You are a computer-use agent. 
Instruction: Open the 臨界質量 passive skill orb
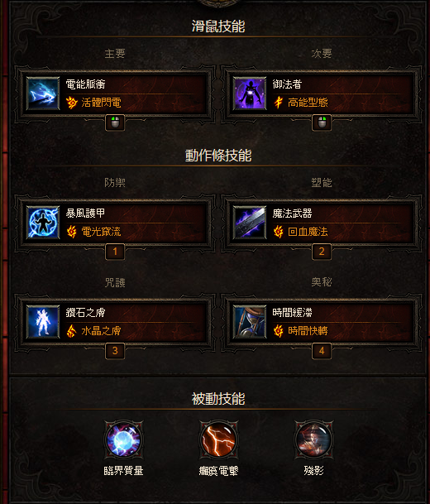124,439
